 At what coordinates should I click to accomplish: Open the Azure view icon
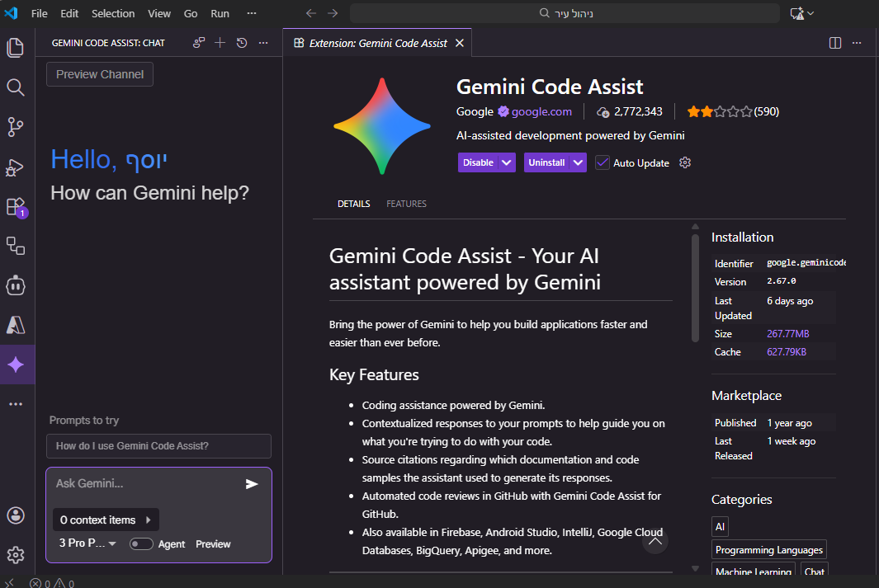tap(16, 325)
